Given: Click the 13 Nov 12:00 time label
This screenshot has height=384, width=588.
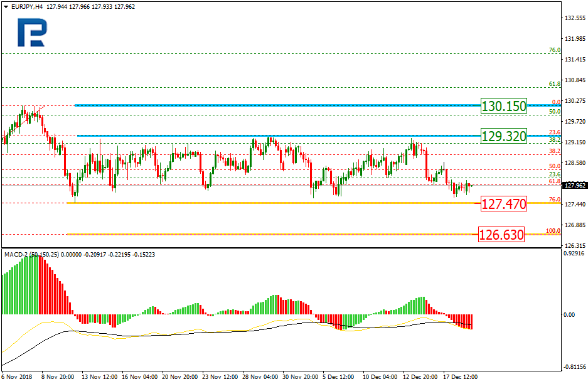Looking at the screenshot, I should 101,377.
